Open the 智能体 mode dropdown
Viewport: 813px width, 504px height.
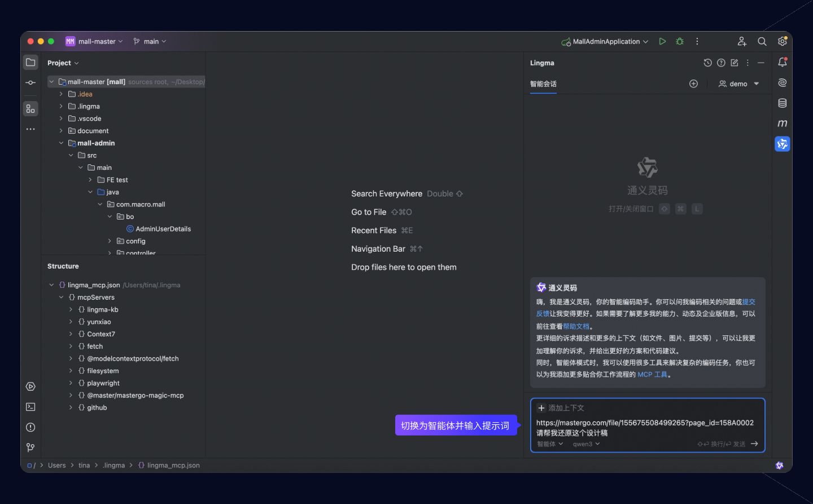pos(550,444)
